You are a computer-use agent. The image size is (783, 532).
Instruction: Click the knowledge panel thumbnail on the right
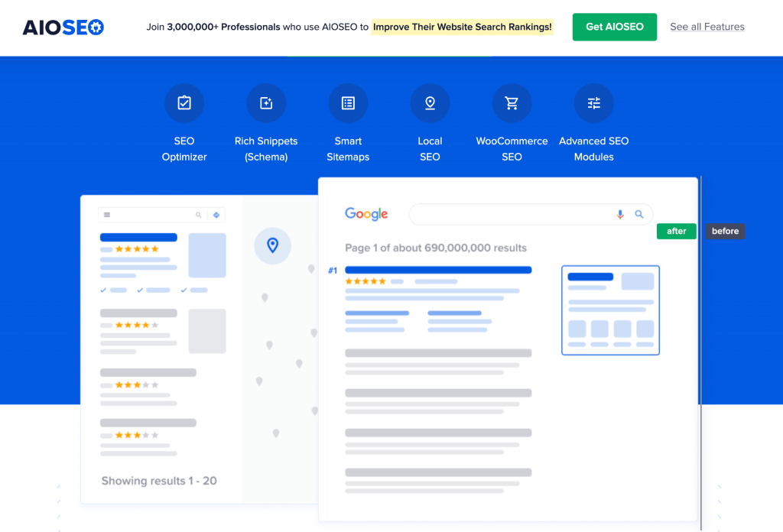[610, 310]
